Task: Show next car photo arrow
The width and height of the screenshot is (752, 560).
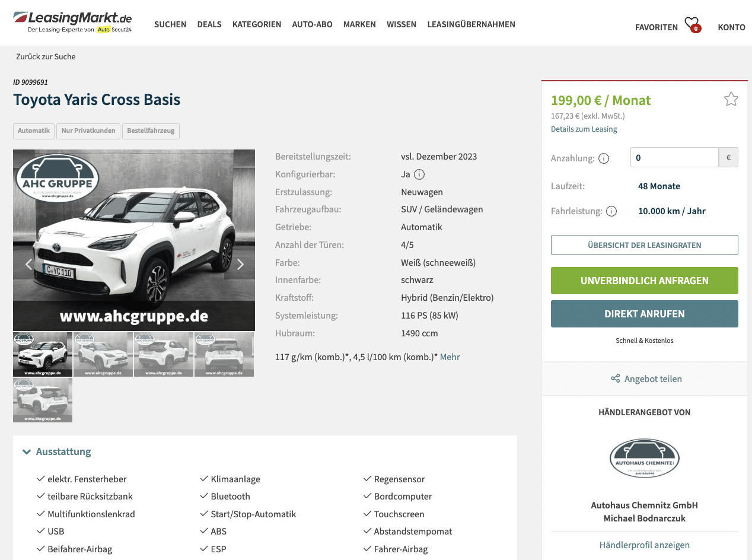Action: point(240,265)
